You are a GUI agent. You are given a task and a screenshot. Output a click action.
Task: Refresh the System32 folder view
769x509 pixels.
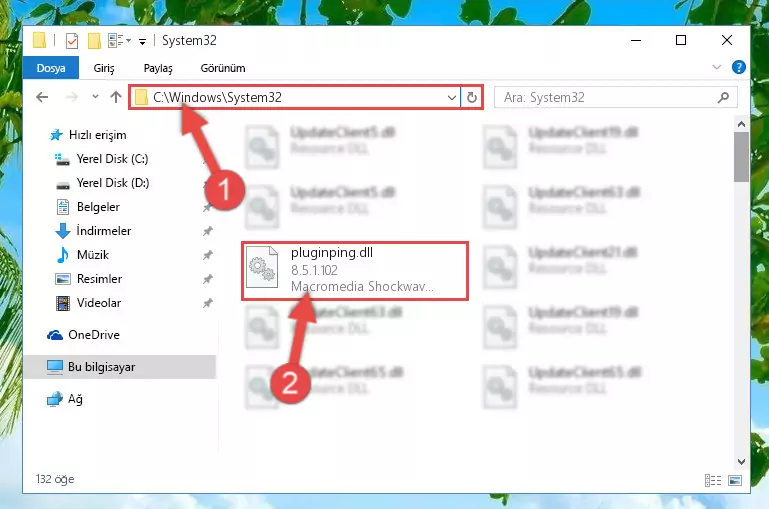point(471,98)
